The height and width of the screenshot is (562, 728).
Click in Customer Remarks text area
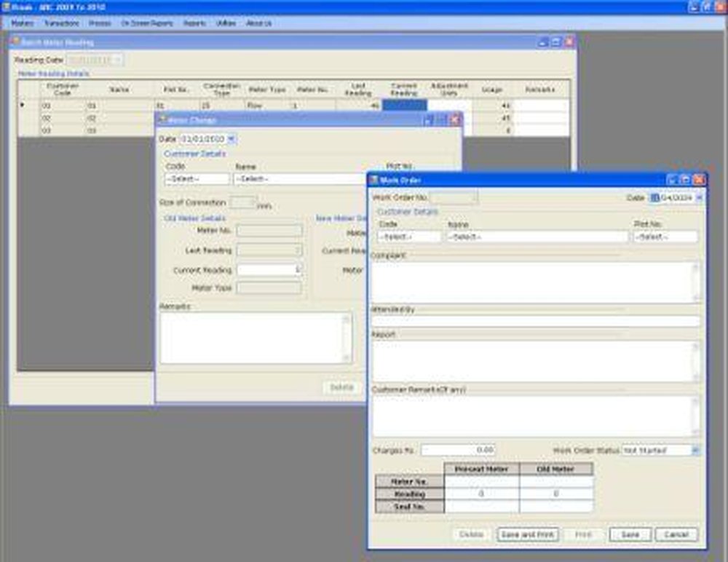coord(532,416)
